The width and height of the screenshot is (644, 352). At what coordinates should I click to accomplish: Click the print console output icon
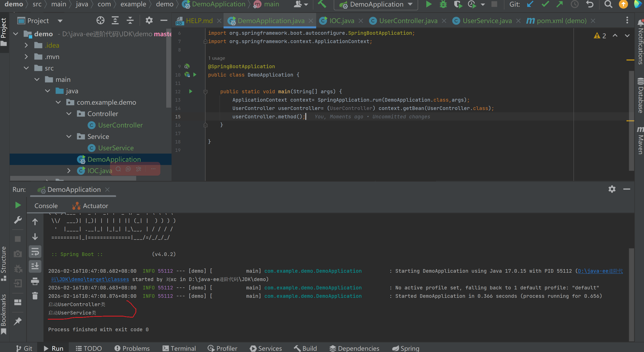pyautogui.click(x=35, y=281)
